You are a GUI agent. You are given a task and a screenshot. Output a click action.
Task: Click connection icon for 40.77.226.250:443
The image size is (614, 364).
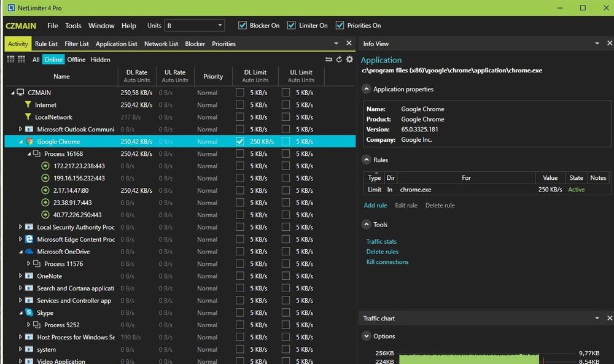pyautogui.click(x=45, y=214)
